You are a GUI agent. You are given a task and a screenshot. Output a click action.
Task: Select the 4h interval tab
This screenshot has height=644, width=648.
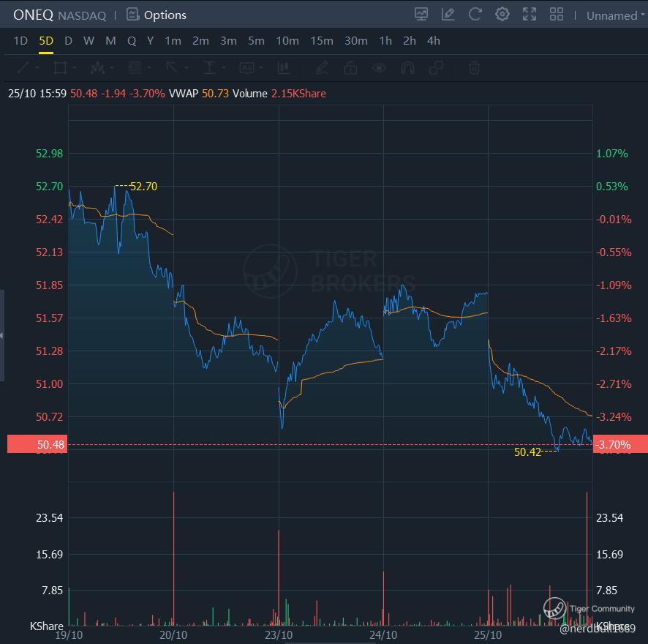434,41
